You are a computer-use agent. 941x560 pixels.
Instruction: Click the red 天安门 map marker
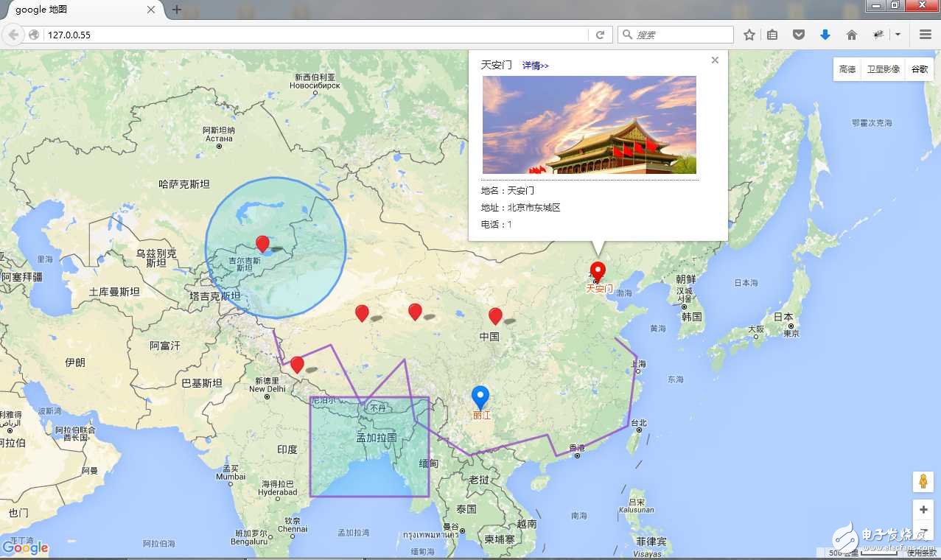598,272
